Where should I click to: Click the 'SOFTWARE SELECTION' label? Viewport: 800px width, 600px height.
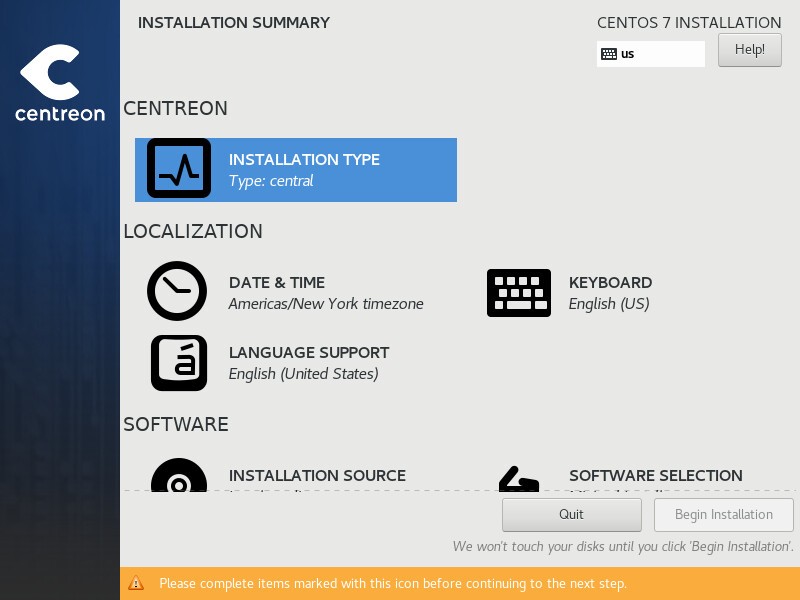[x=655, y=475]
